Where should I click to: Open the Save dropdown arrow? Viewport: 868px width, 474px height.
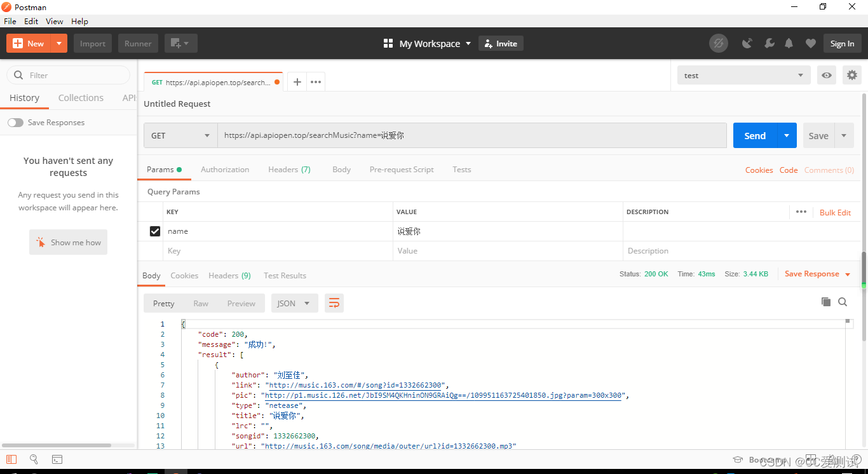(x=844, y=135)
